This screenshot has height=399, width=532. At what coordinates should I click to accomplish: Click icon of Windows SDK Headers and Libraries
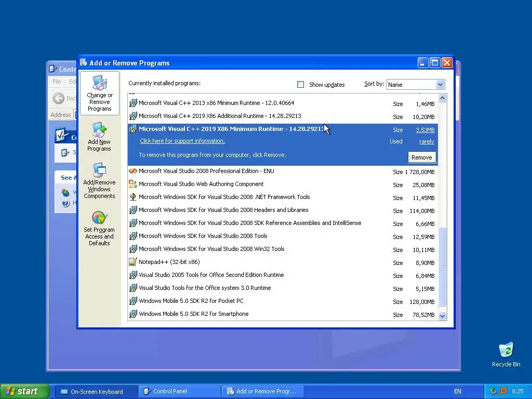pyautogui.click(x=133, y=210)
